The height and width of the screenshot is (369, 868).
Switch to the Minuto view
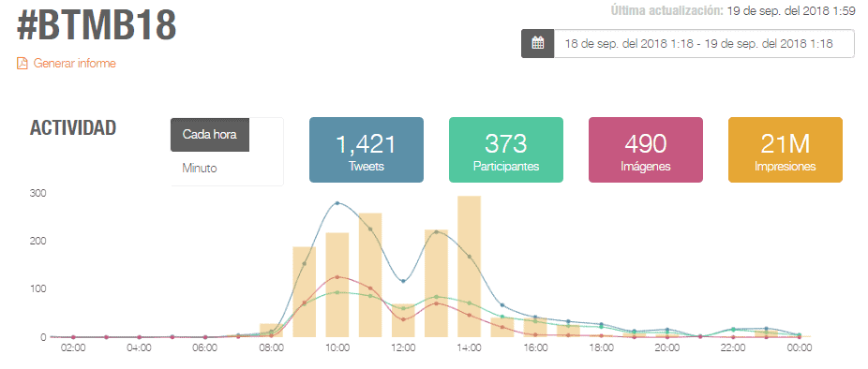pyautogui.click(x=200, y=169)
